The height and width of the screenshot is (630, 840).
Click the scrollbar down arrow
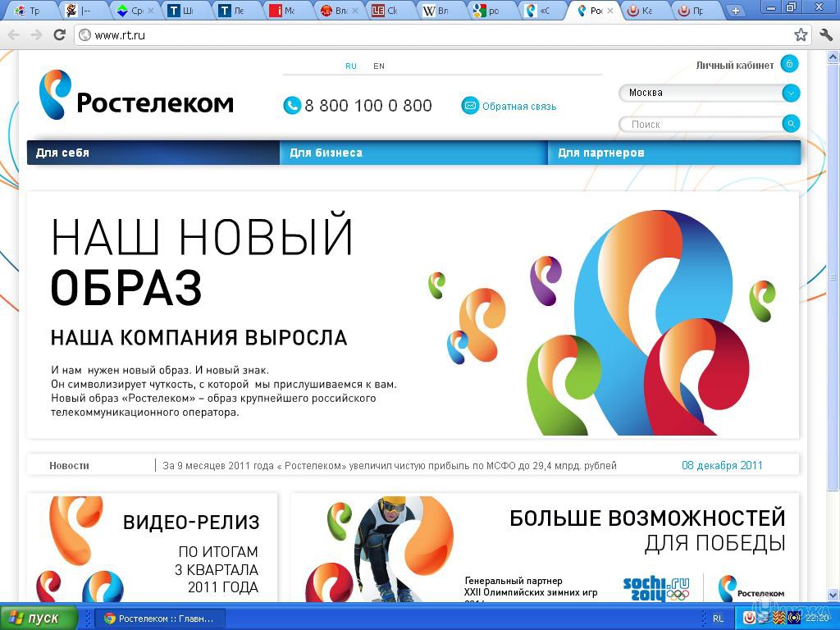(x=833, y=595)
